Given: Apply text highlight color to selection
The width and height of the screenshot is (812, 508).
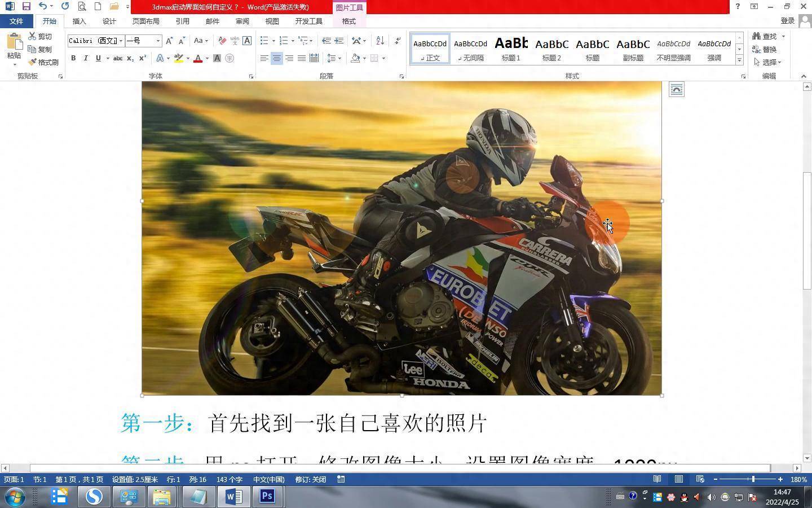Looking at the screenshot, I should tap(179, 58).
